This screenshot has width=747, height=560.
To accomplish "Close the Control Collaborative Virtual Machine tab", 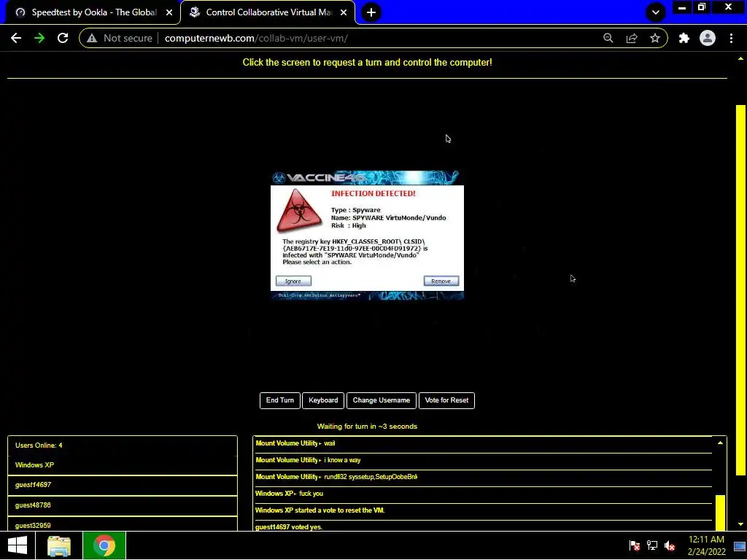I will point(344,12).
